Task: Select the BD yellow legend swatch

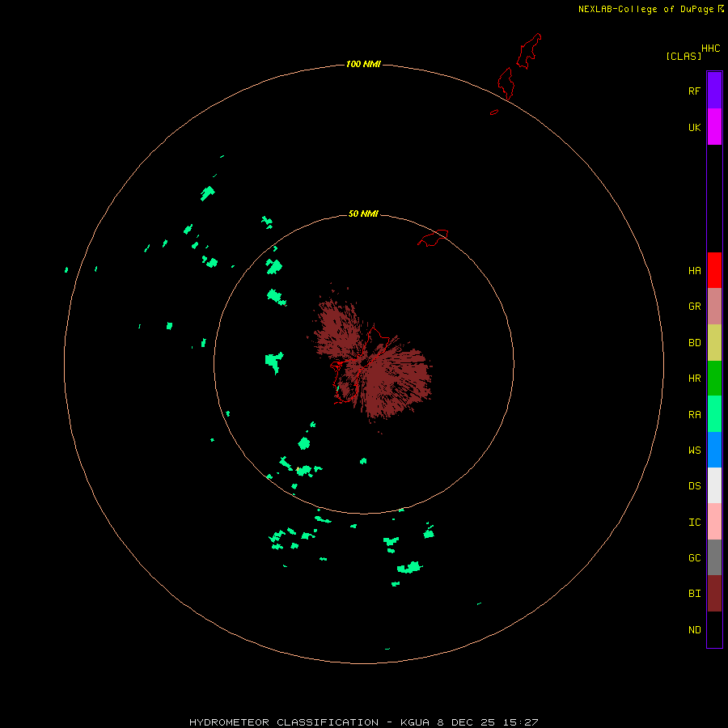Action: click(714, 343)
